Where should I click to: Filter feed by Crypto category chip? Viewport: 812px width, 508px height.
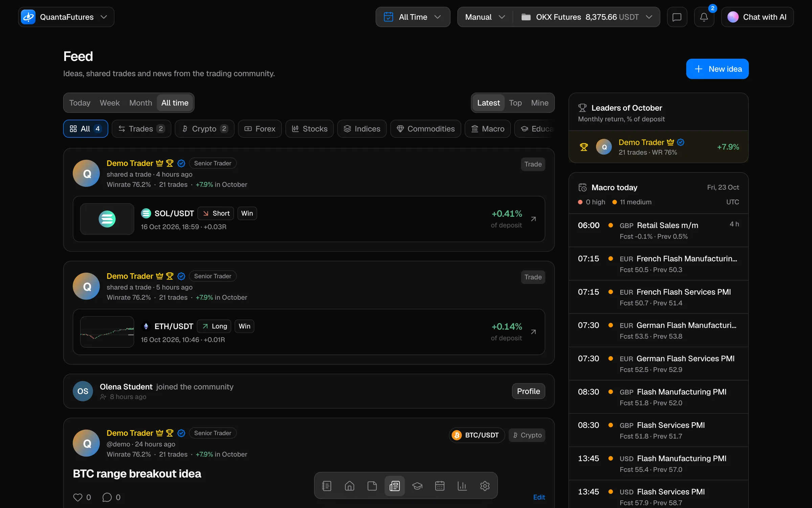205,129
